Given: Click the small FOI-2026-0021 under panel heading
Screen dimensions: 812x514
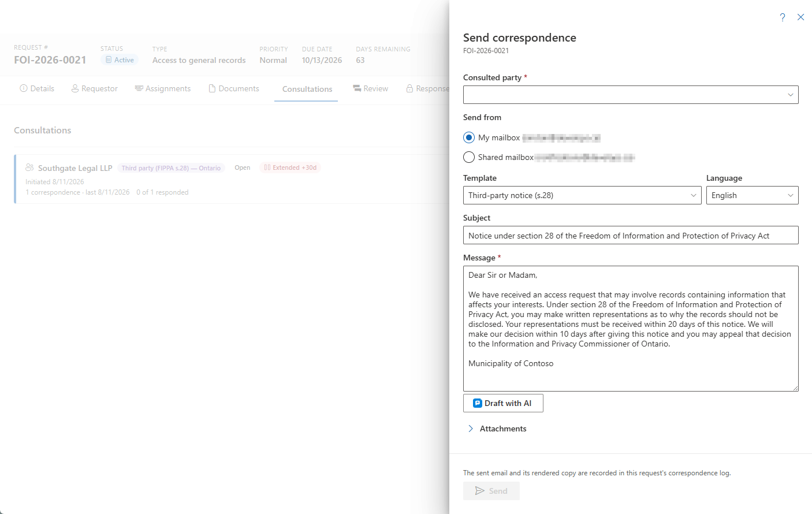Looking at the screenshot, I should point(486,51).
